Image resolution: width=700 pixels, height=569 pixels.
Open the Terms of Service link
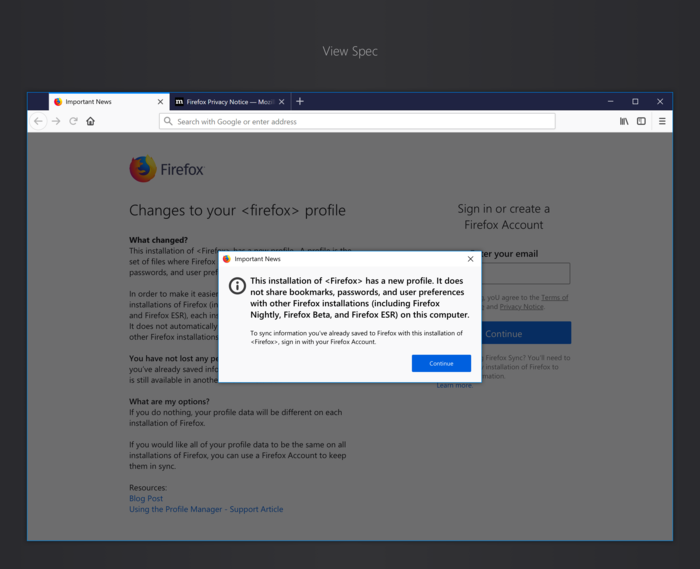tap(554, 297)
